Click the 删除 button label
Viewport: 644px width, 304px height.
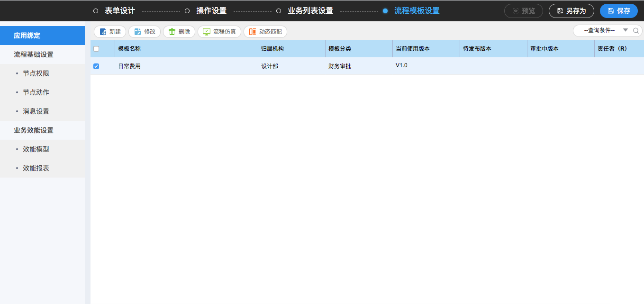[x=184, y=32]
